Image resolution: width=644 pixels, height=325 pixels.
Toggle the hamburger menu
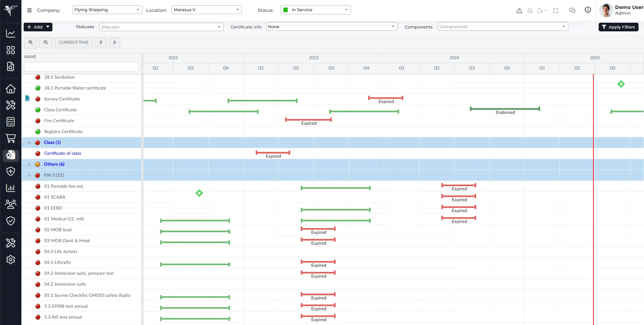tap(29, 10)
